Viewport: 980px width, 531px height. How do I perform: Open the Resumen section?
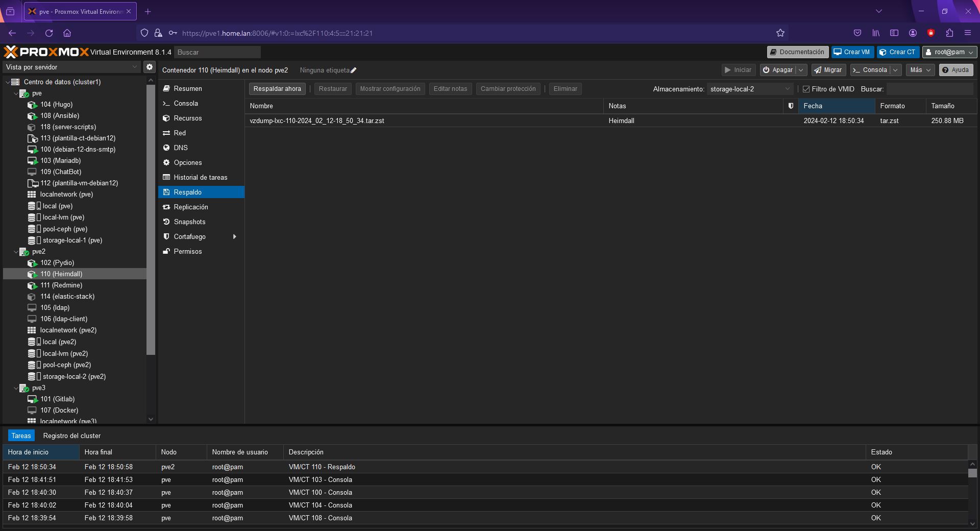pyautogui.click(x=201, y=89)
